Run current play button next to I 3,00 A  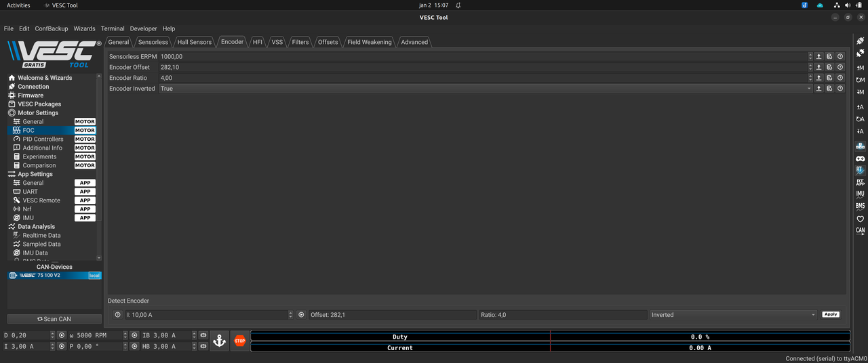click(x=61, y=346)
